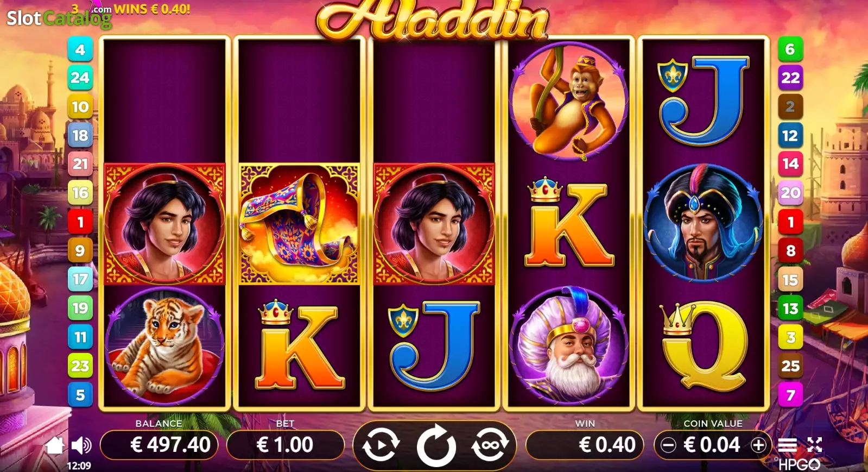The width and height of the screenshot is (868, 472).
Task: Activate the infinity turbo spin button
Action: coord(490,445)
